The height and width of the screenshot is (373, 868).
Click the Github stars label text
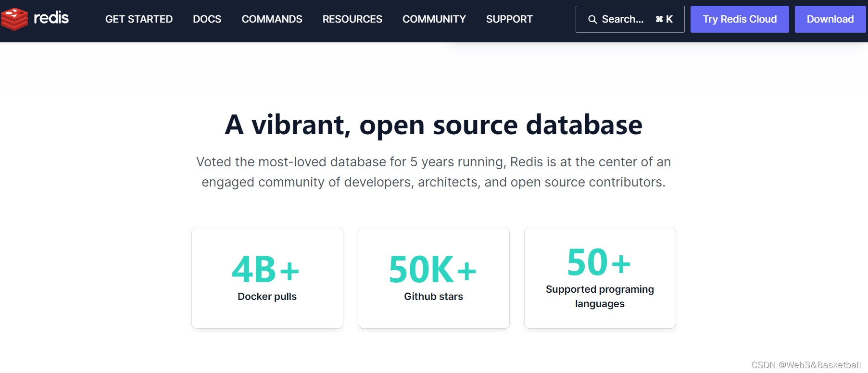[x=434, y=297]
